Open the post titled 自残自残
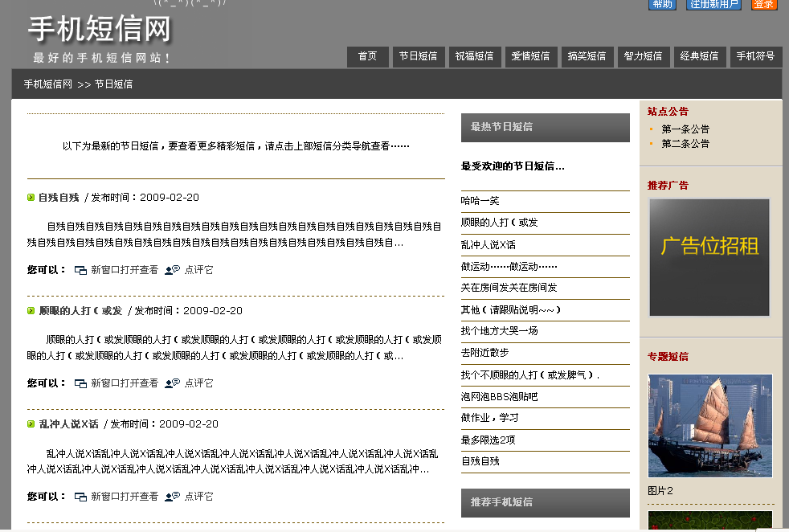789x532 pixels. 59,198
